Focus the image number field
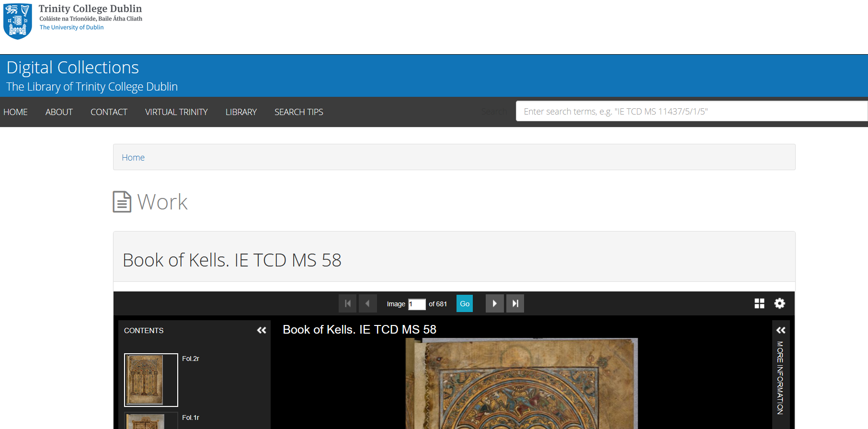Image resolution: width=868 pixels, height=429 pixels. pos(416,304)
